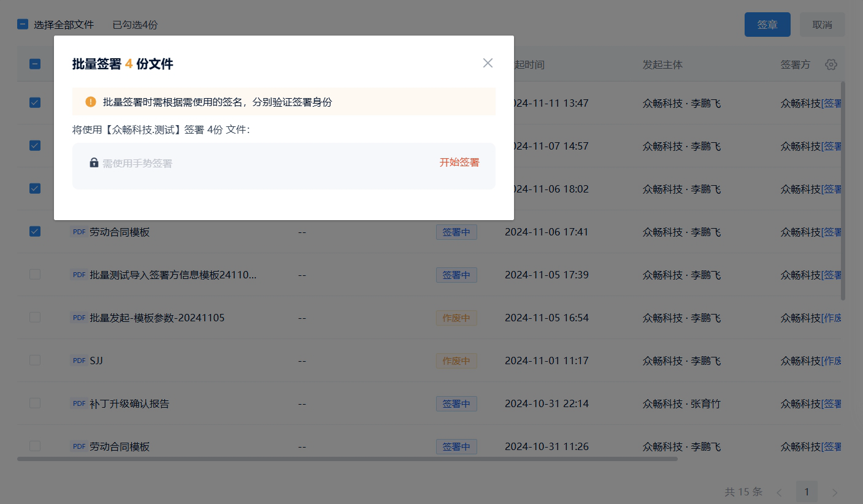This screenshot has width=863, height=504.
Task: Click the 发起主体 column header
Action: [662, 64]
